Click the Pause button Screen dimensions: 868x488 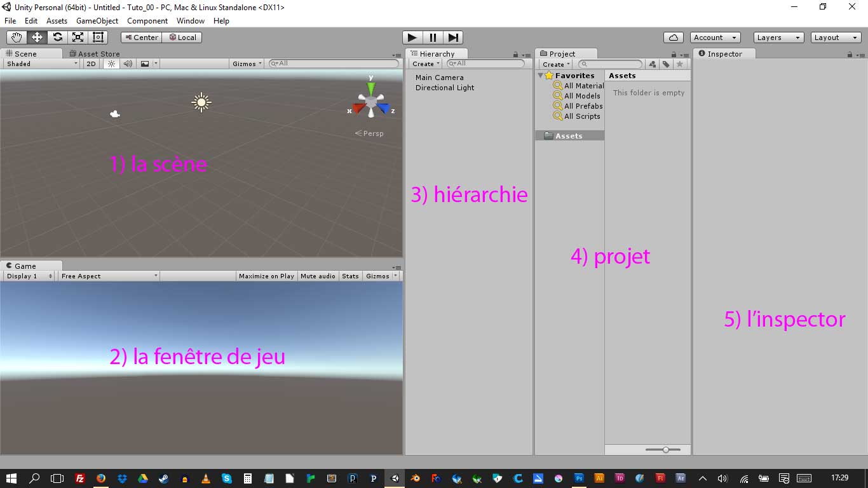pos(433,37)
